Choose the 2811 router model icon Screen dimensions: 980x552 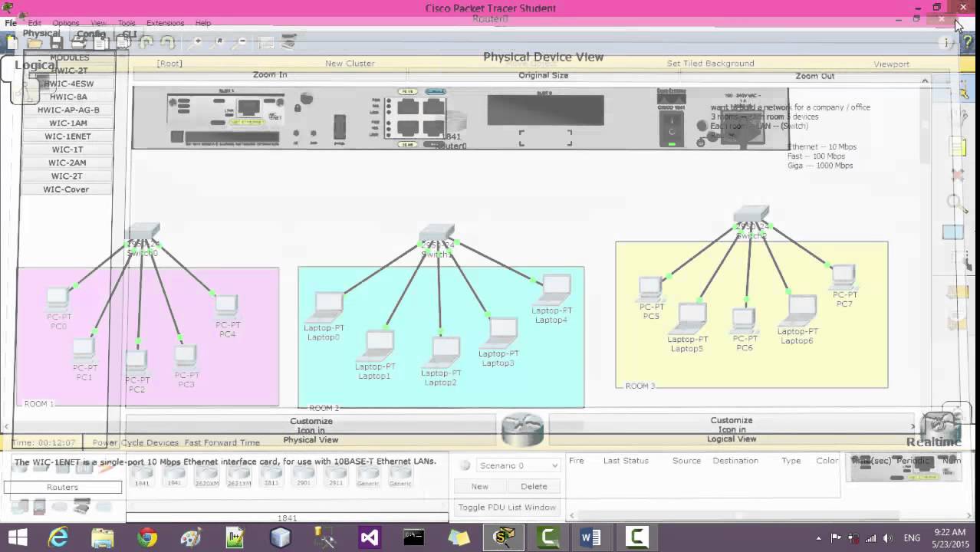[270, 475]
